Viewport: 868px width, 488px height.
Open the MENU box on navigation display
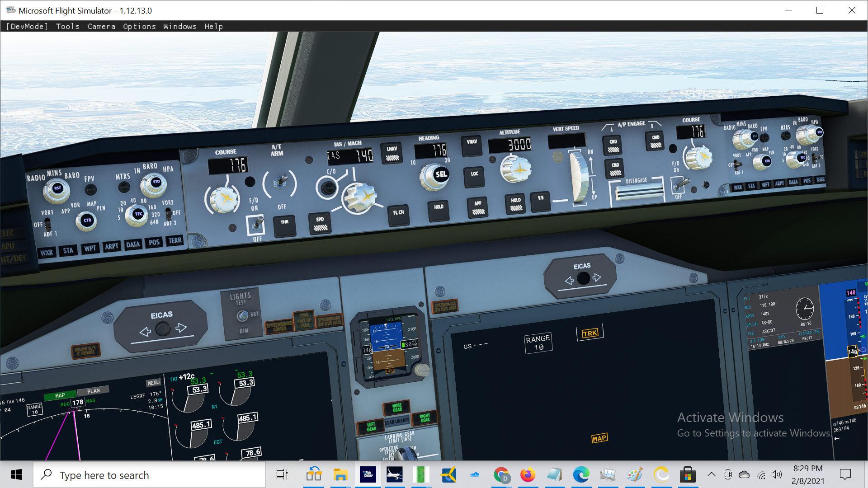click(x=154, y=383)
